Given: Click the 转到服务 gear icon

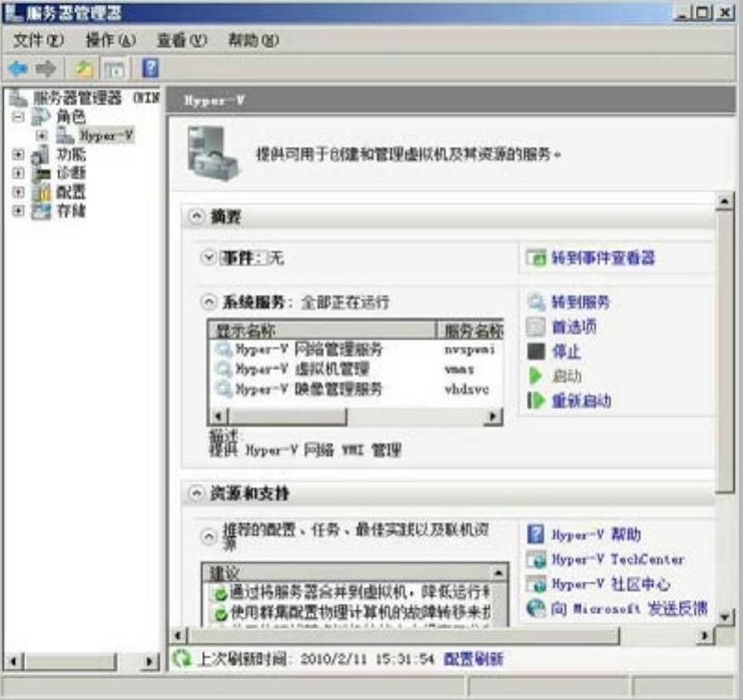Looking at the screenshot, I should tap(535, 302).
